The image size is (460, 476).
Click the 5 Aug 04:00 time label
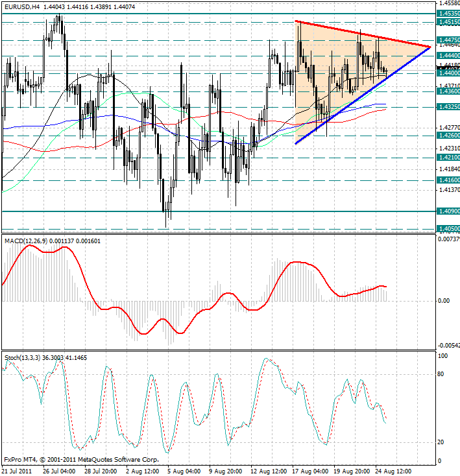(x=184, y=471)
